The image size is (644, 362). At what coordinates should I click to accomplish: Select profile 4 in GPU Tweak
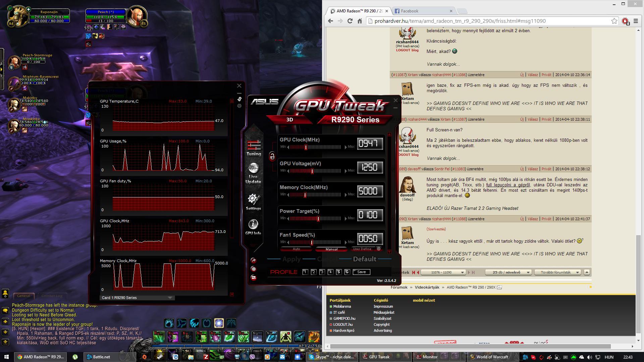coord(330,272)
